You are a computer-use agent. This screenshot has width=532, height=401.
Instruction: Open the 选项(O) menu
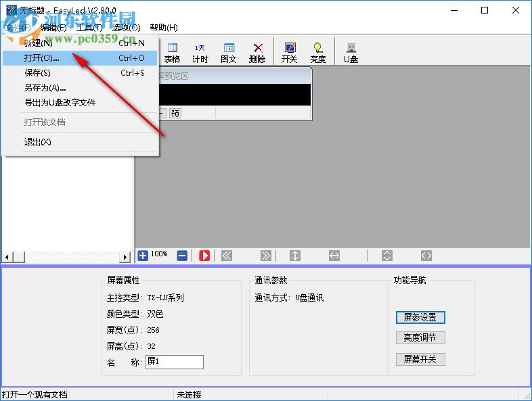126,28
